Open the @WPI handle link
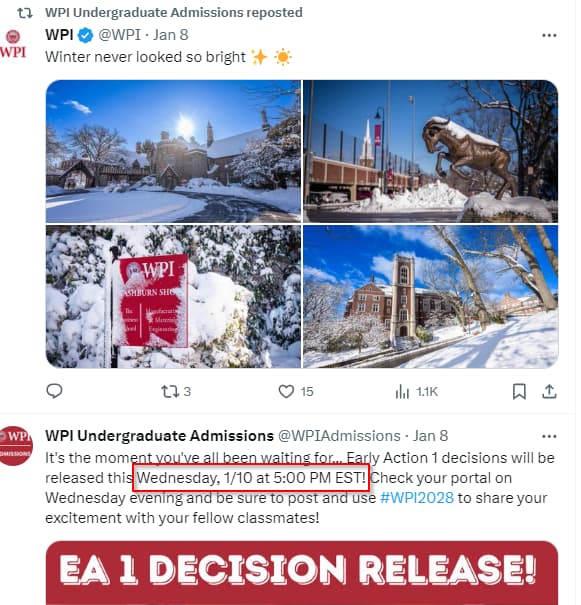 coord(120,35)
